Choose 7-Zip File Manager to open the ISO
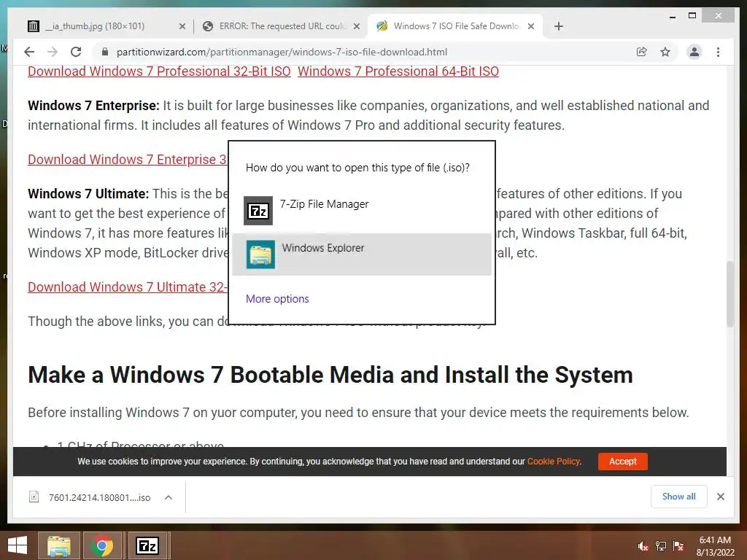The width and height of the screenshot is (747, 560). [362, 210]
